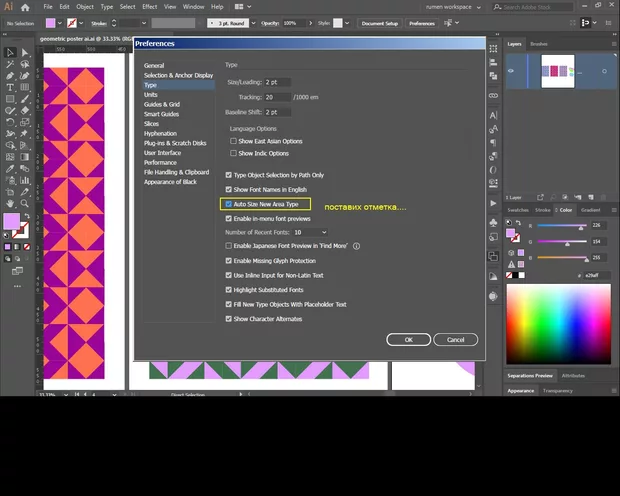620x496 pixels.
Task: Choose the Rotate tool
Action: (x=10, y=122)
